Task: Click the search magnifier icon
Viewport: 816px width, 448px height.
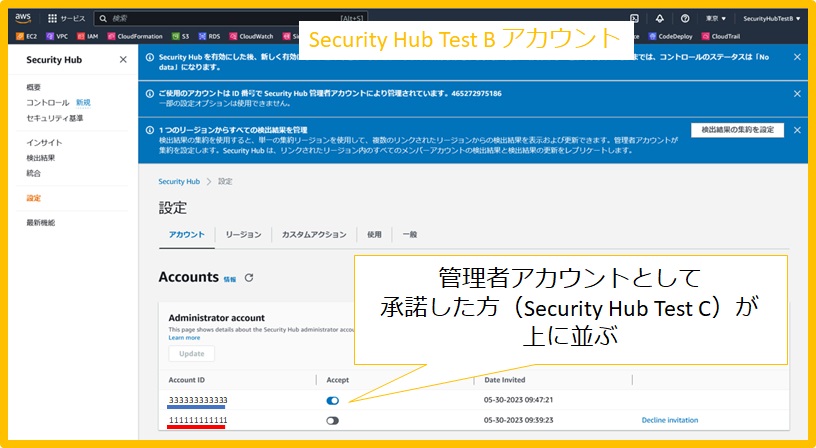Action: (x=103, y=19)
